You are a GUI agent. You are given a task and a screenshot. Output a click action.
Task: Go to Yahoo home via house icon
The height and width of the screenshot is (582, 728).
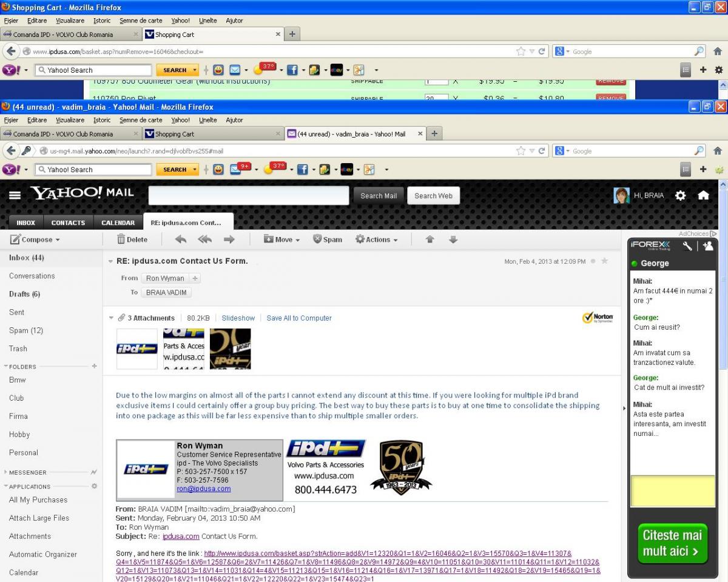pyautogui.click(x=704, y=195)
